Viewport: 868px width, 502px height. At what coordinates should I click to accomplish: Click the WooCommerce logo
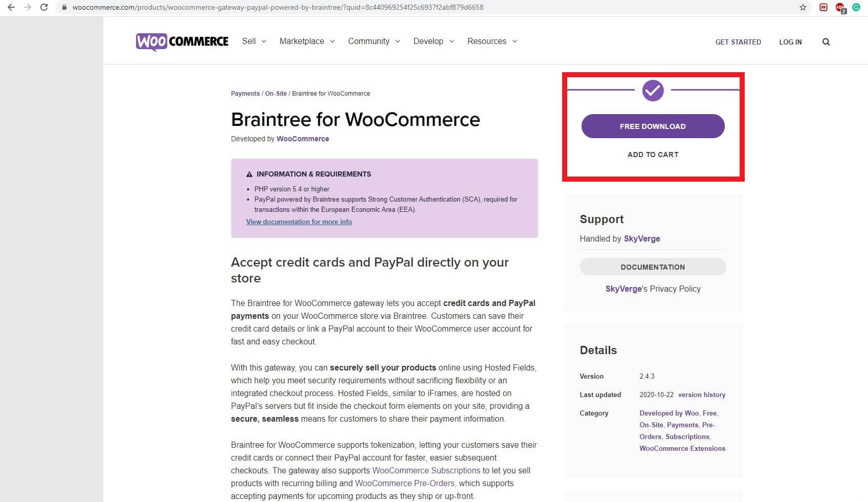pos(182,41)
